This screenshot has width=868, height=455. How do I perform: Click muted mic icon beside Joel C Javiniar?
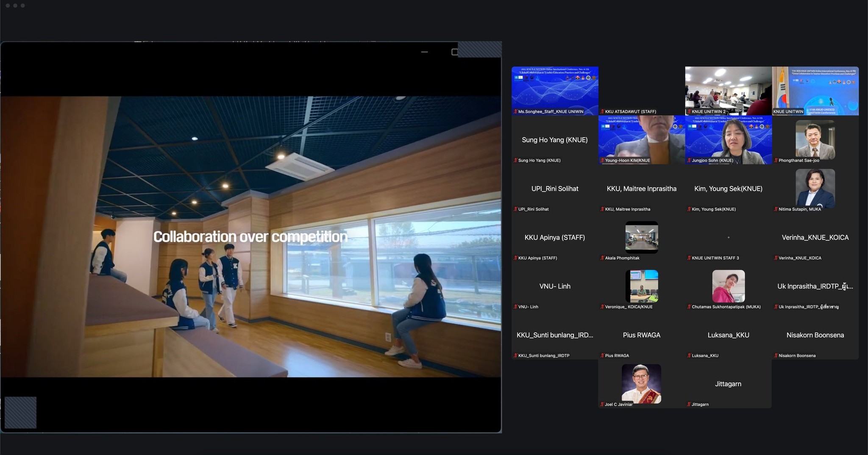coord(602,405)
